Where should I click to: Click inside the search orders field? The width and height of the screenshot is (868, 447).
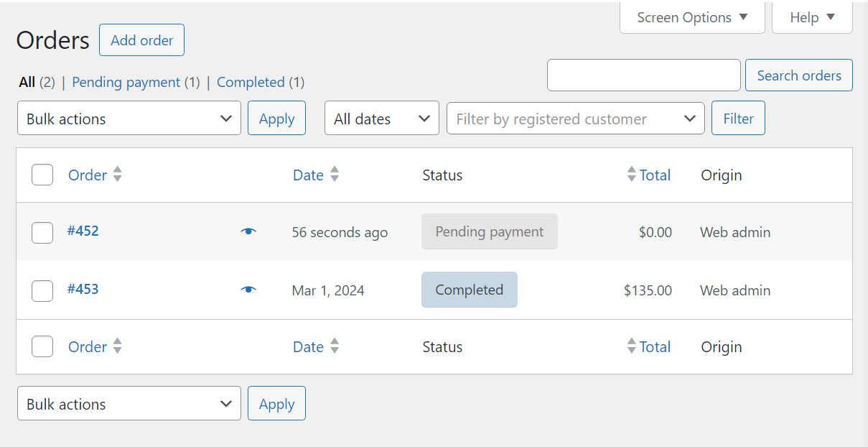[x=643, y=75]
